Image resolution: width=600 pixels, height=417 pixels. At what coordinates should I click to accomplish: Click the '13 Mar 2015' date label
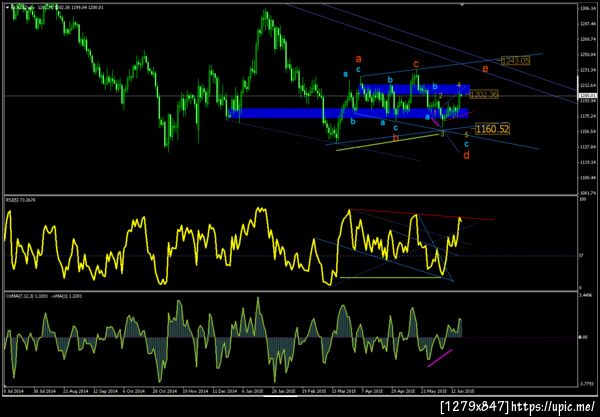click(344, 391)
